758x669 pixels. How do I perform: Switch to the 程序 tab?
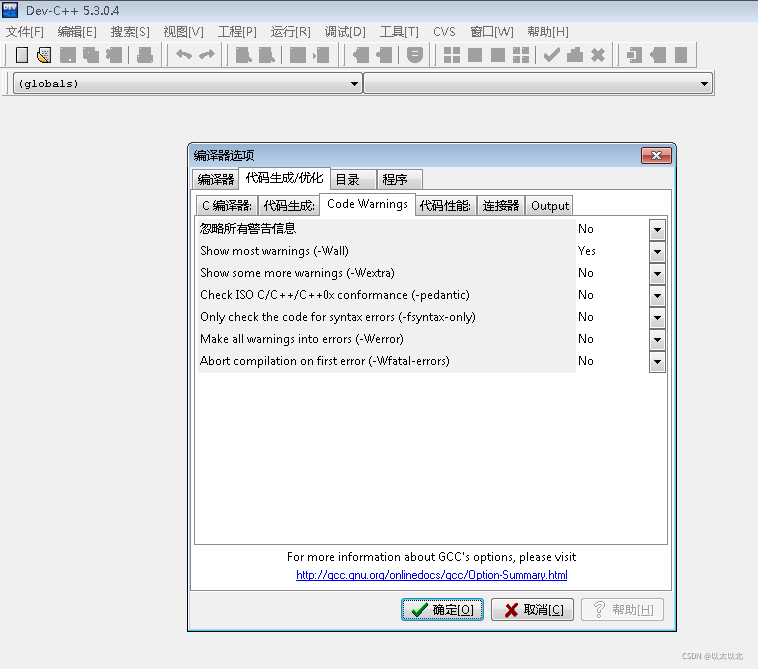tap(400, 179)
